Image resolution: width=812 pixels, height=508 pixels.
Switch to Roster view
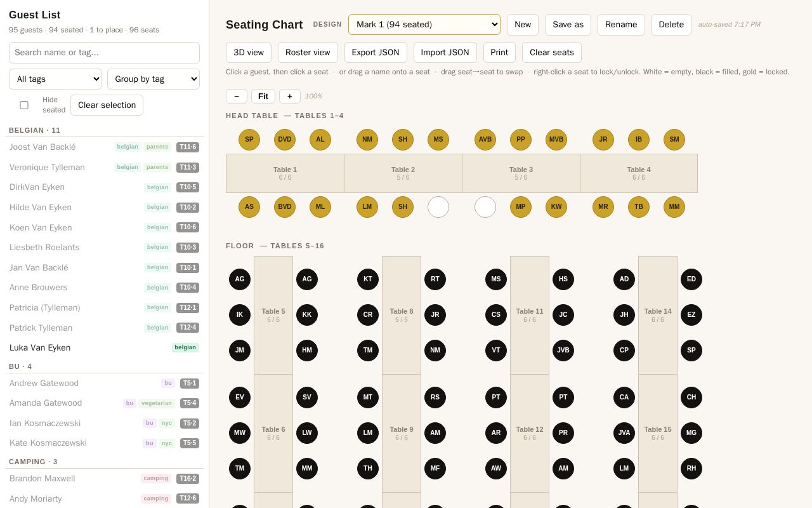[x=308, y=53]
